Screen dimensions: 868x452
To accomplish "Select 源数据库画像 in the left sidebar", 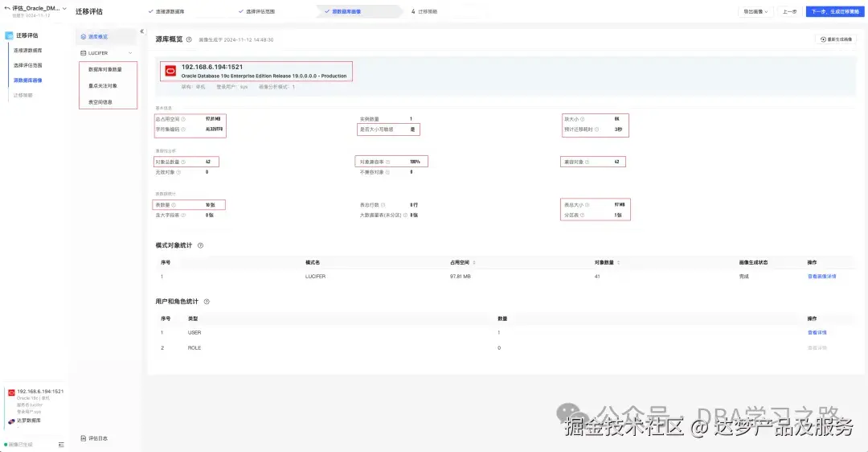I will [27, 80].
